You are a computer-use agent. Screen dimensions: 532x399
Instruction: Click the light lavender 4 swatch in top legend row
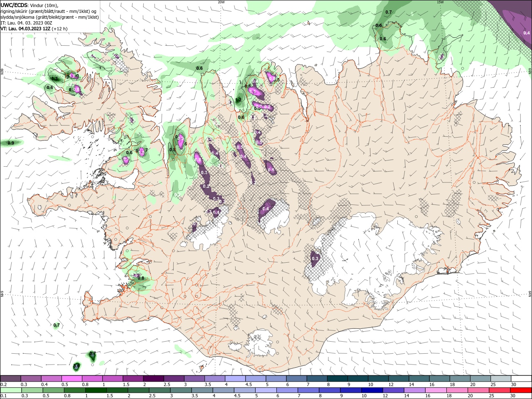235,379
